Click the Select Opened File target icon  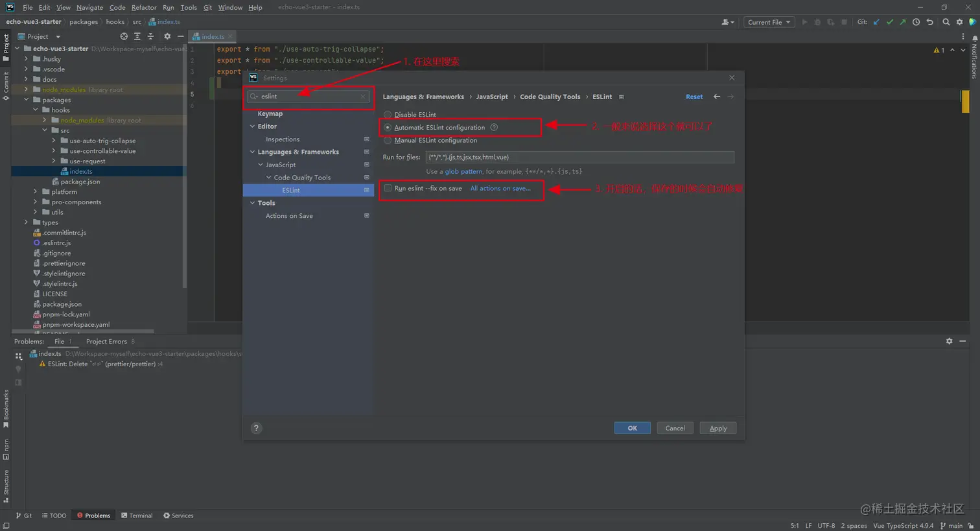(124, 36)
